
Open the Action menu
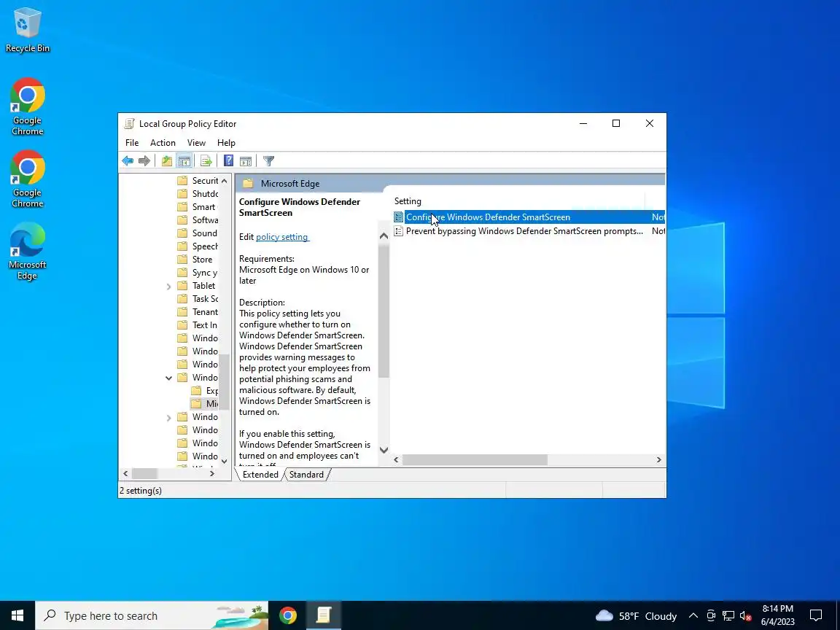[163, 142]
